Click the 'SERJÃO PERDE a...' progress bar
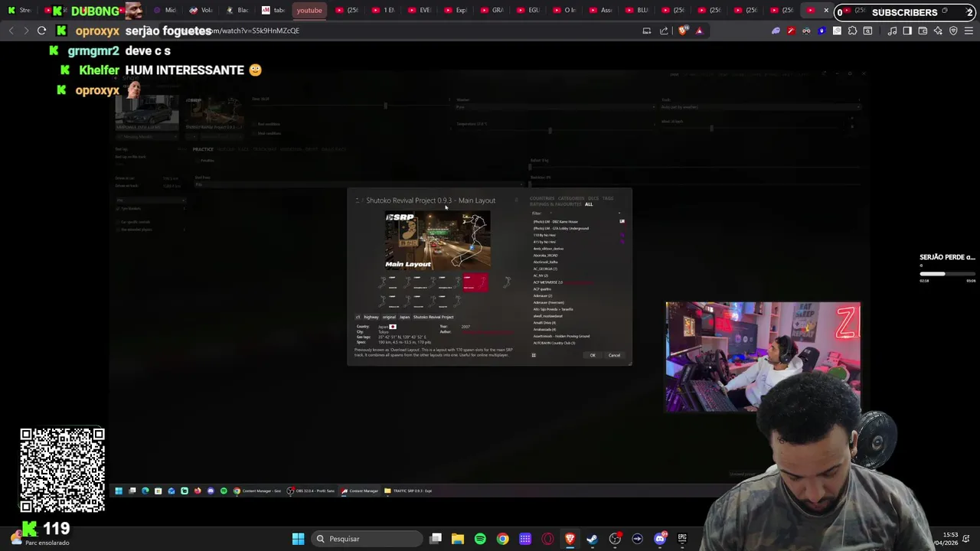Viewport: 980px width, 551px height. (948, 274)
